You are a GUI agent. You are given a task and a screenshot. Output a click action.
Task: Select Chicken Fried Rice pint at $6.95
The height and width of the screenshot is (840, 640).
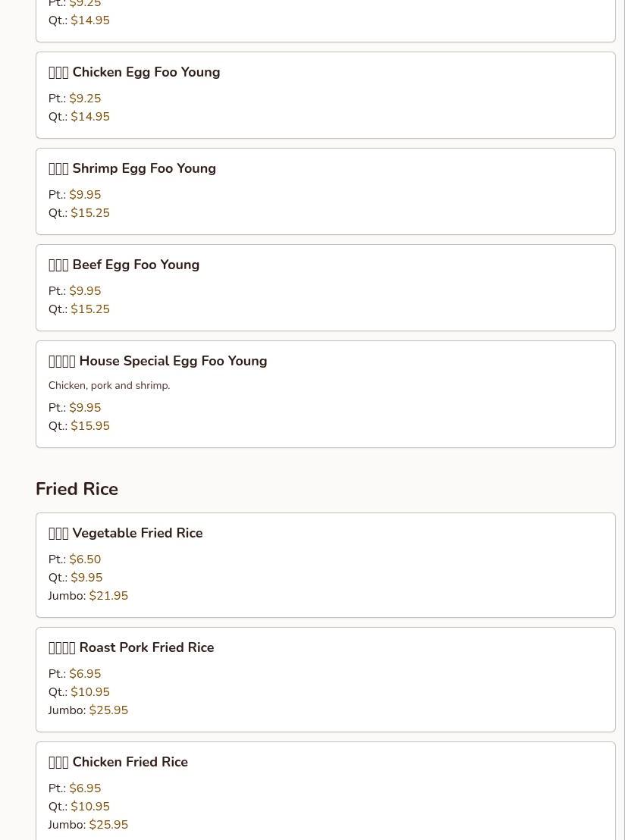pos(85,788)
